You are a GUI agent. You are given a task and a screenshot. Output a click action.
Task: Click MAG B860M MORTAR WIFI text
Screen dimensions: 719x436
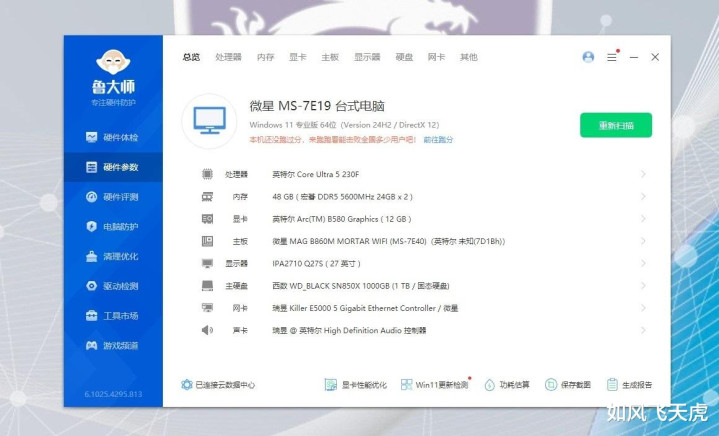tap(388, 241)
